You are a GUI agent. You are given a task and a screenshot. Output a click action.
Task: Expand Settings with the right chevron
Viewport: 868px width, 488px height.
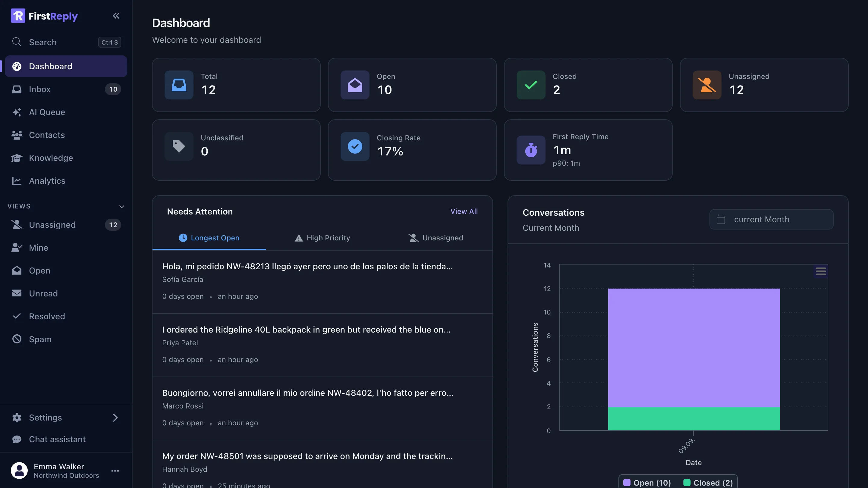pyautogui.click(x=115, y=418)
